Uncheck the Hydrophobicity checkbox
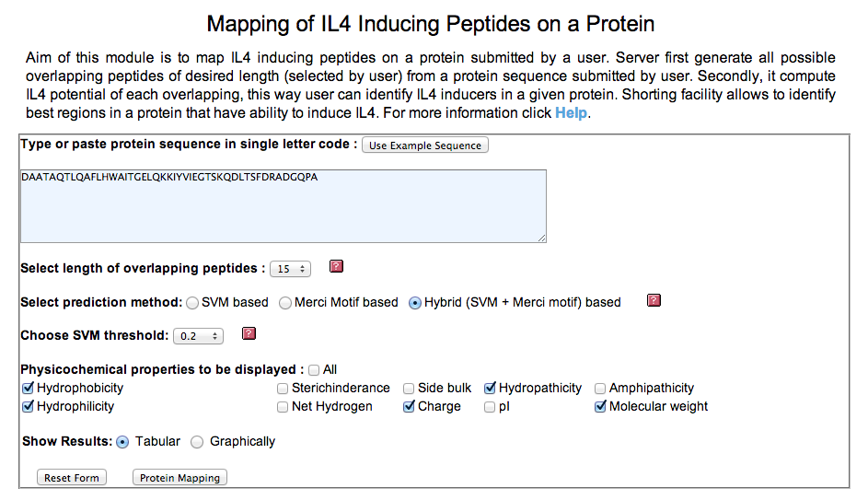Image resolution: width=868 pixels, height=500 pixels. tap(28, 388)
